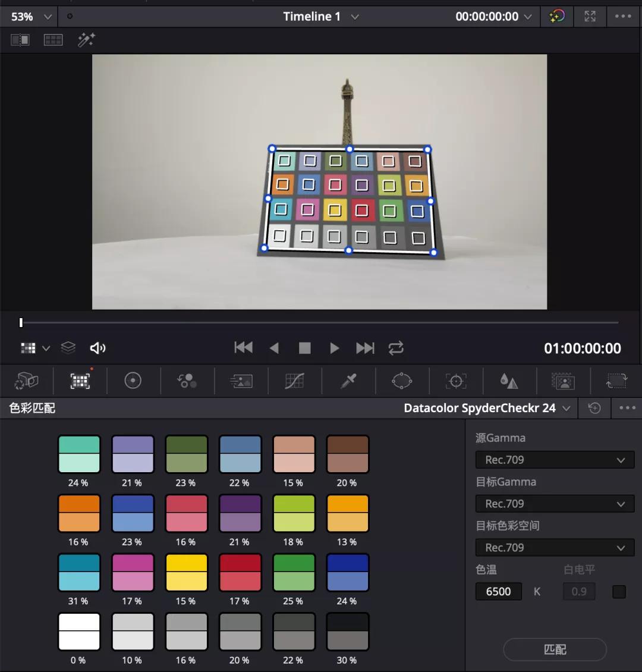Screen dimensions: 642x672
Task: Open the Datacolor SpyderCheckr 24 chart dropdown
Action: [487, 409]
